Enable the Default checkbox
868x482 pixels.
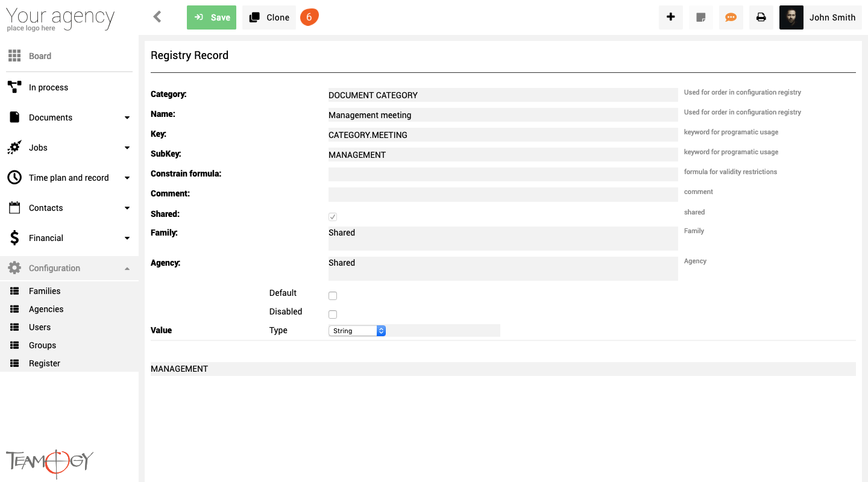tap(333, 296)
